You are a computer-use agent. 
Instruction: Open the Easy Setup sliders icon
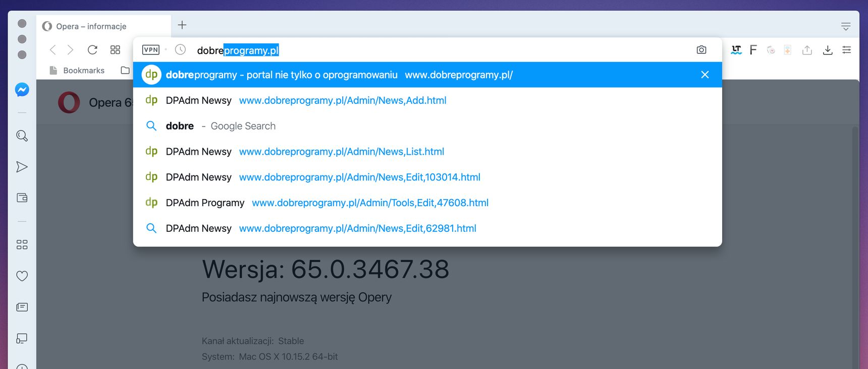tap(847, 50)
